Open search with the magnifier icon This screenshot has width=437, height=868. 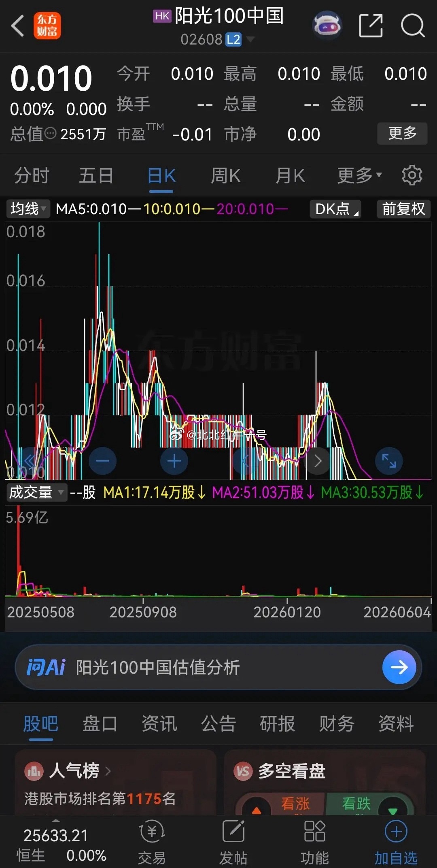pyautogui.click(x=412, y=26)
